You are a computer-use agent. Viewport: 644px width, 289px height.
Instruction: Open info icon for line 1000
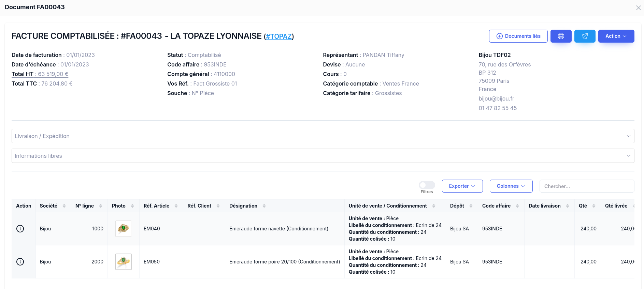(x=20, y=229)
